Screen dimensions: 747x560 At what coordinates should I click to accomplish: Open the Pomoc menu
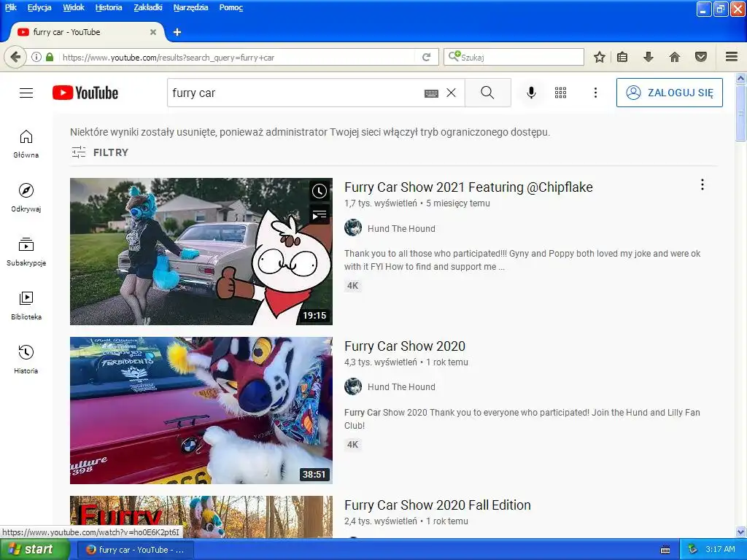coord(231,7)
